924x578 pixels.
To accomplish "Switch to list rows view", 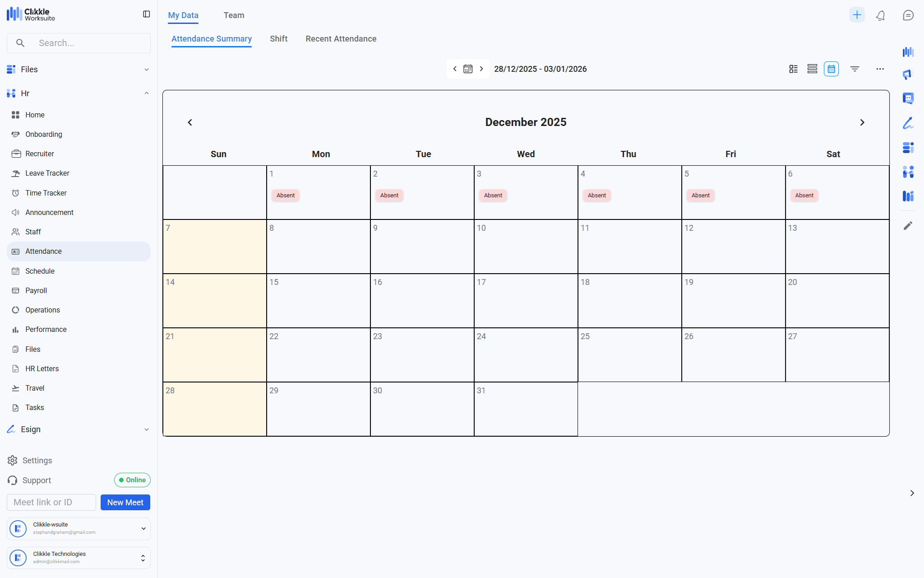I will pyautogui.click(x=812, y=69).
